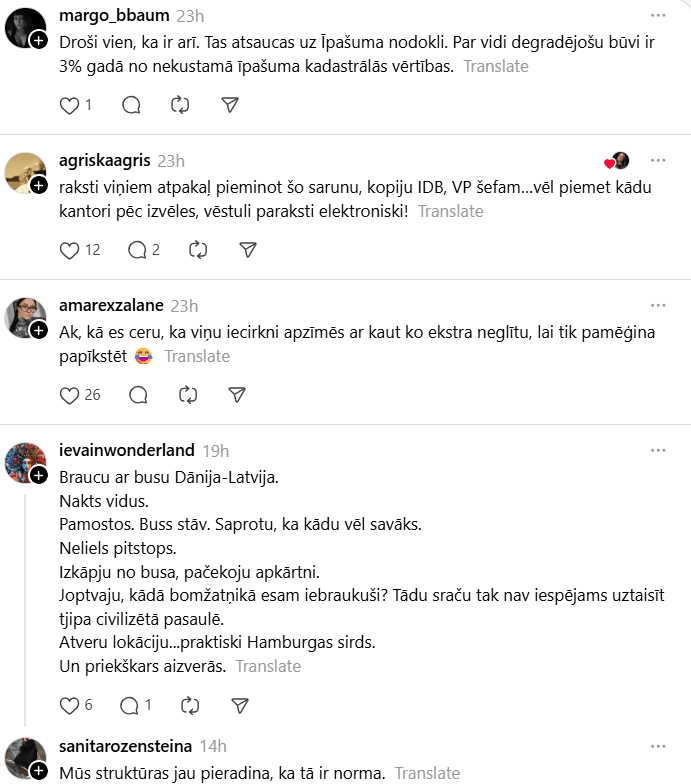Open more options for amarexzalane's post
This screenshot has width=691, height=784.
point(657,306)
